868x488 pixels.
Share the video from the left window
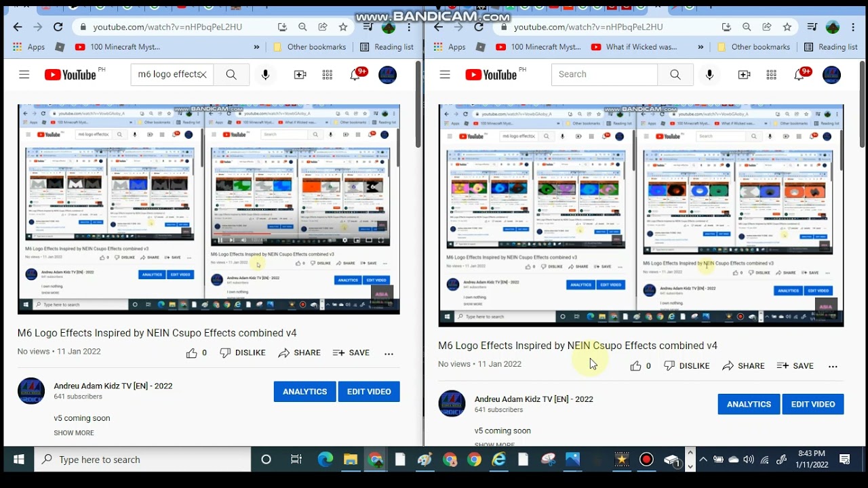click(x=299, y=353)
